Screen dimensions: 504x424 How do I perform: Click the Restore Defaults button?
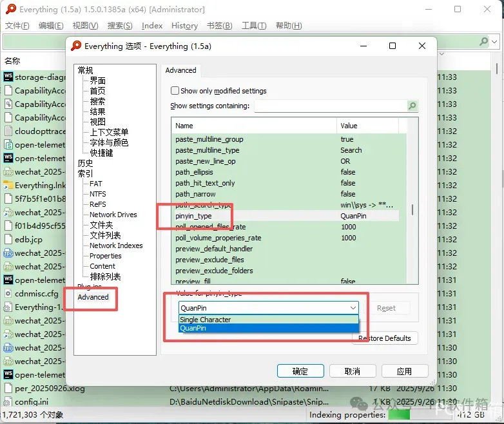[x=385, y=338]
